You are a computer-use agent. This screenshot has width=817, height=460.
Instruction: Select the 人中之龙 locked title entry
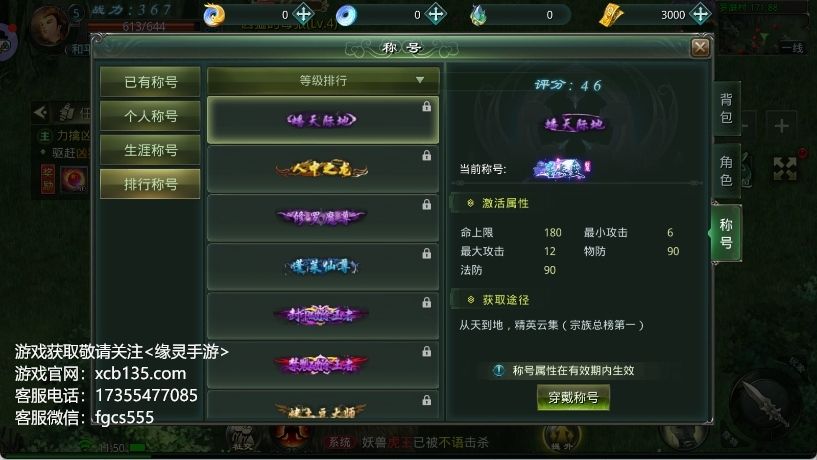323,169
